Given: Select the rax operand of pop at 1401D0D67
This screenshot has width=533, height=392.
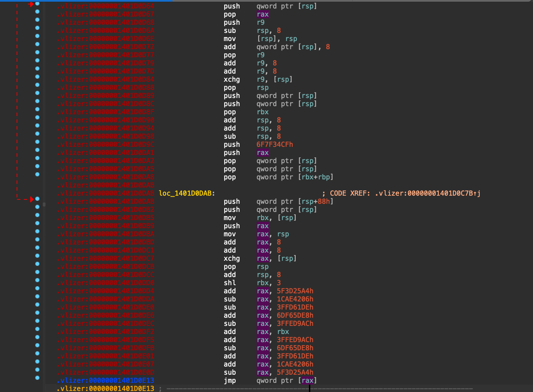Looking at the screenshot, I should (x=263, y=14).
